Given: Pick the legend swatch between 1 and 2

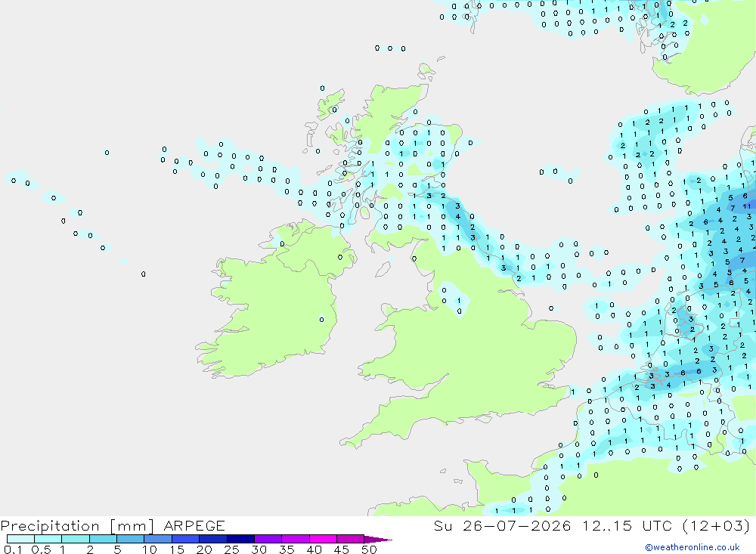Looking at the screenshot, I should [x=76, y=539].
